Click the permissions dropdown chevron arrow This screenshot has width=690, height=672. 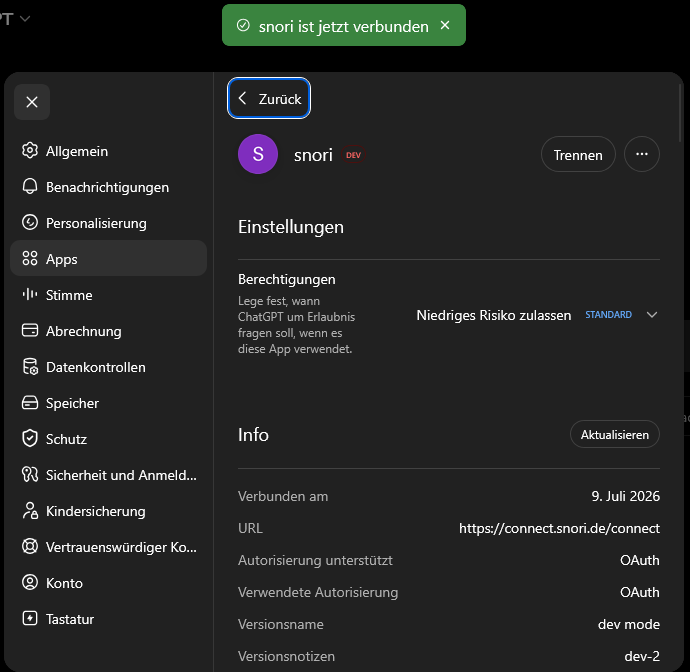point(652,315)
